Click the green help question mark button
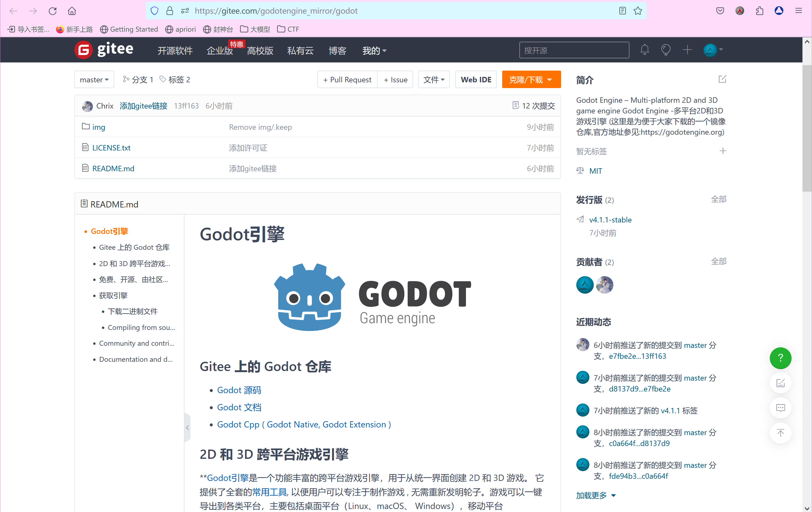The height and width of the screenshot is (512, 812). pos(780,358)
